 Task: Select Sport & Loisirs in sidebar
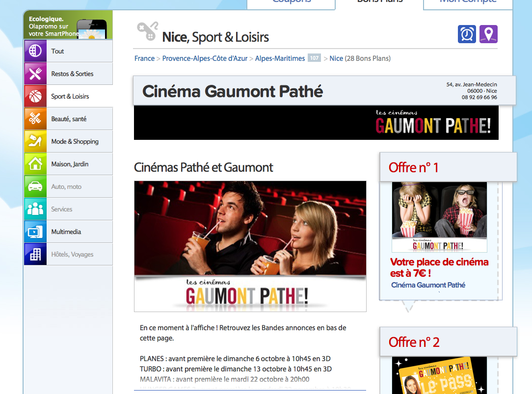pyautogui.click(x=68, y=96)
